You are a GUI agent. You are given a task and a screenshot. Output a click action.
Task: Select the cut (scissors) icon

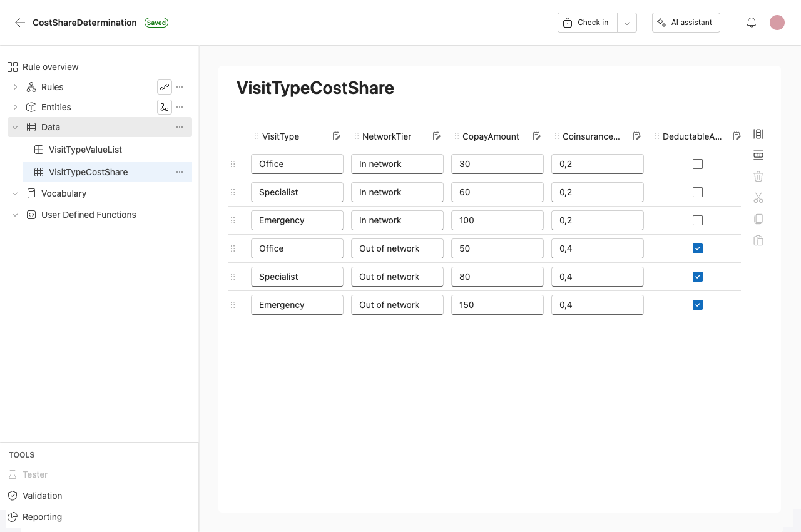pyautogui.click(x=758, y=197)
